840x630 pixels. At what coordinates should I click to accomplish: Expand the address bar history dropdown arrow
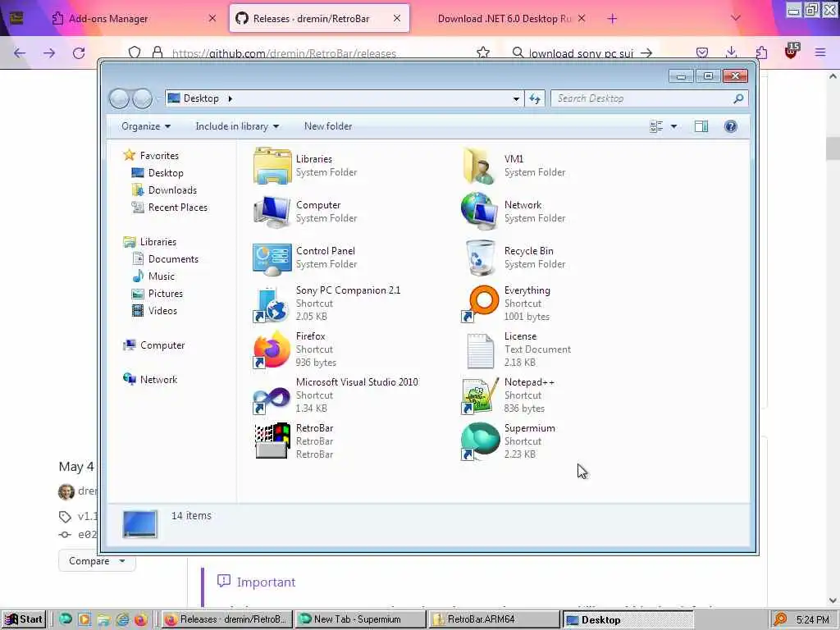point(516,98)
